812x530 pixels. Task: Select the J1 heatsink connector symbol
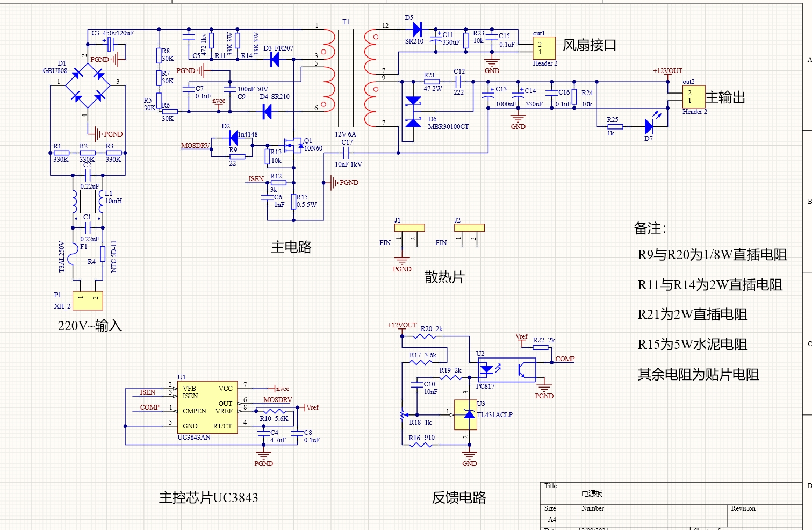[409, 228]
